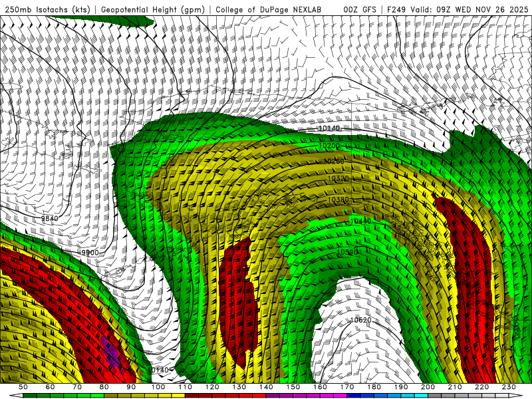
Task: Select the 10440 height contour label
Action: (x=360, y=221)
